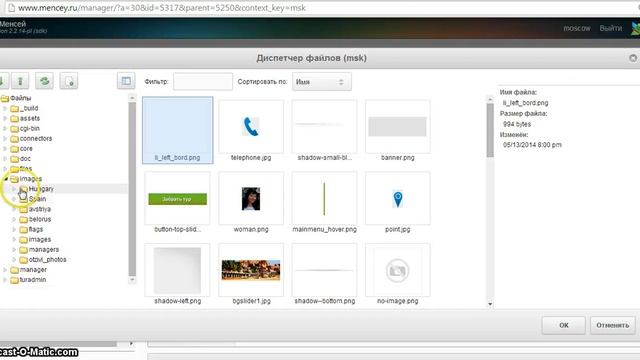Click the cgi-bin folder icon

tap(15, 129)
